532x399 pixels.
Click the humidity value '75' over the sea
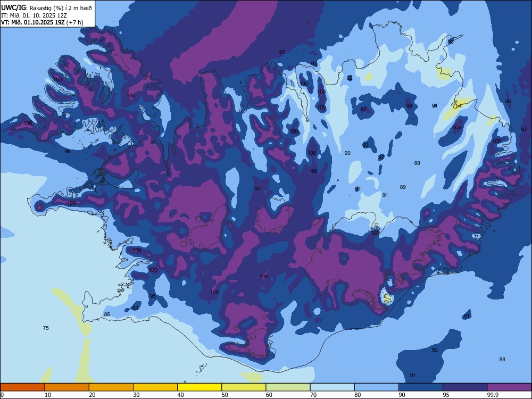[x=46, y=328]
